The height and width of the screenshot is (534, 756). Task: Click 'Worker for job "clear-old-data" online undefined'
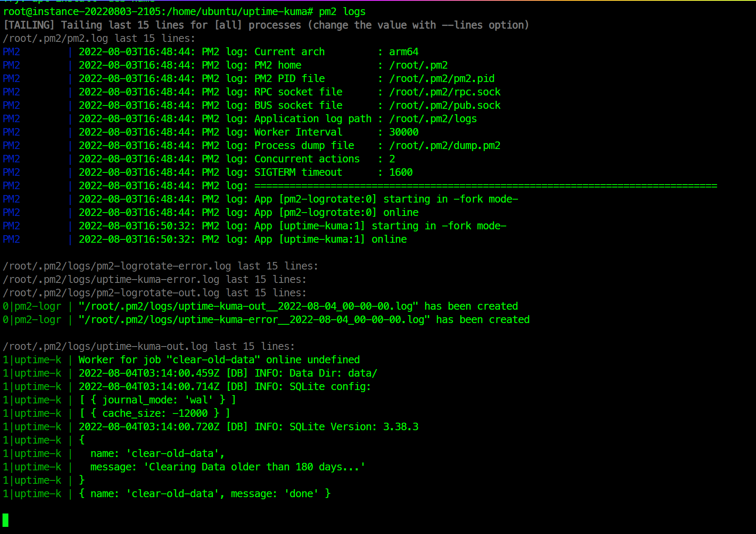point(219,360)
